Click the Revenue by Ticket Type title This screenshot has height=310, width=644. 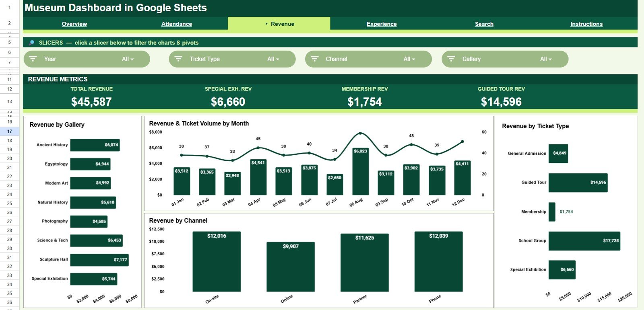(535, 126)
